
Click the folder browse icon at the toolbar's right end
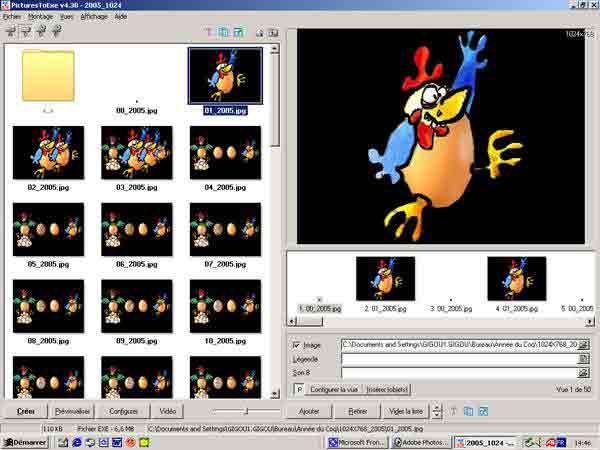tap(273, 33)
